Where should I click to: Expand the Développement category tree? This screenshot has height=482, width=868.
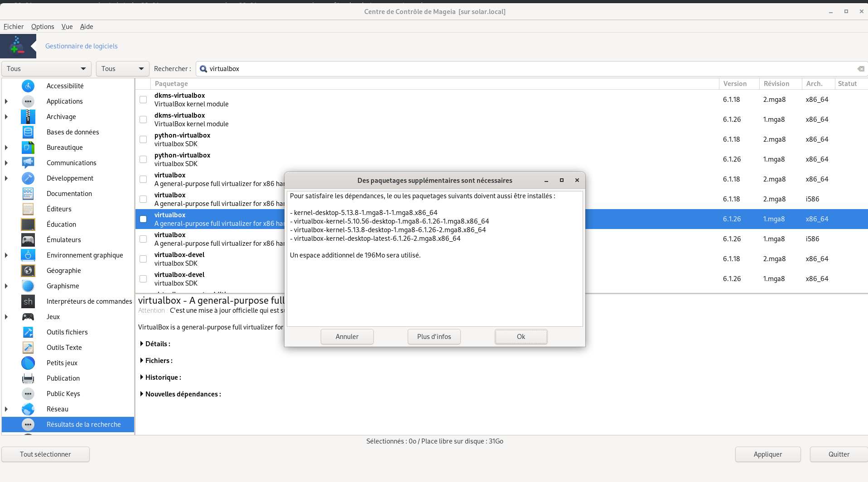(x=6, y=178)
